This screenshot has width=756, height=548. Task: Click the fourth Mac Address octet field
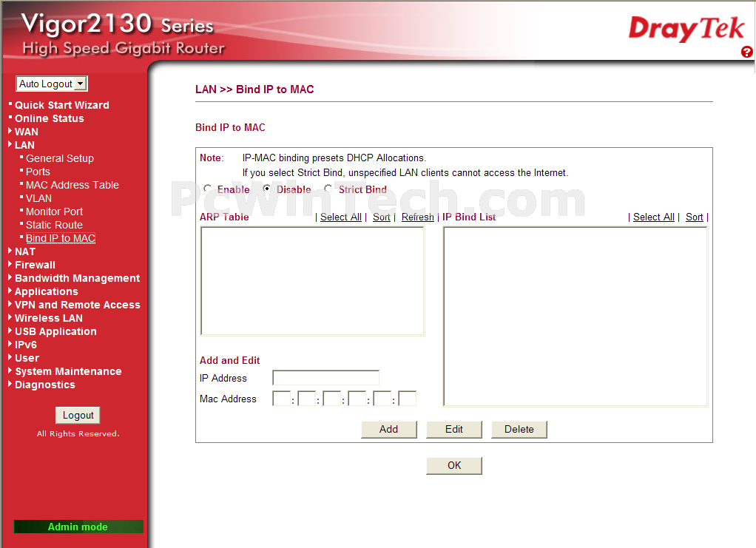coord(357,399)
